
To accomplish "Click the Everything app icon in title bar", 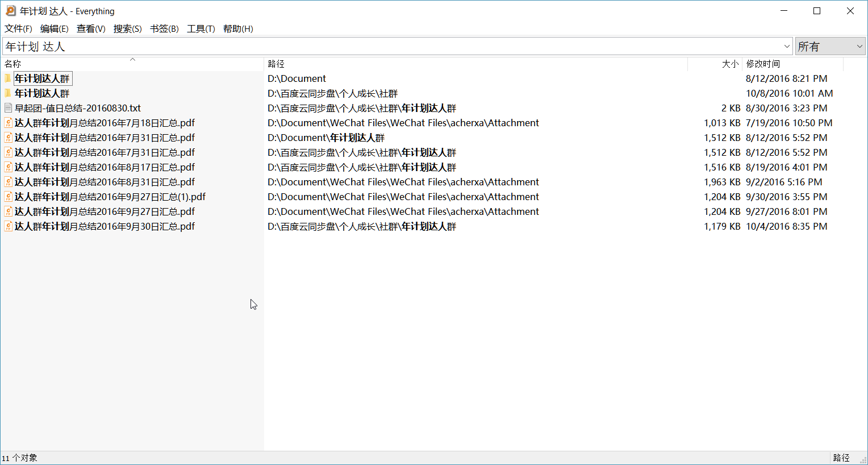I will 10,11.
